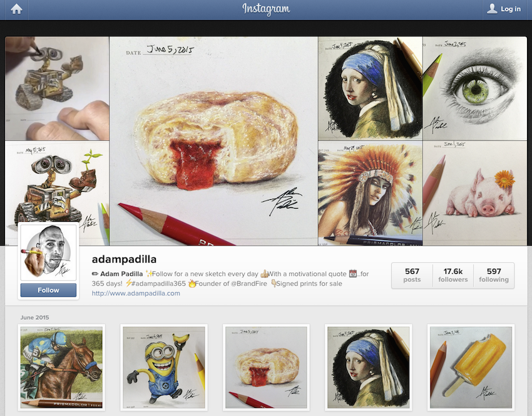Select the pink piglet drawing in the banner

pos(474,193)
